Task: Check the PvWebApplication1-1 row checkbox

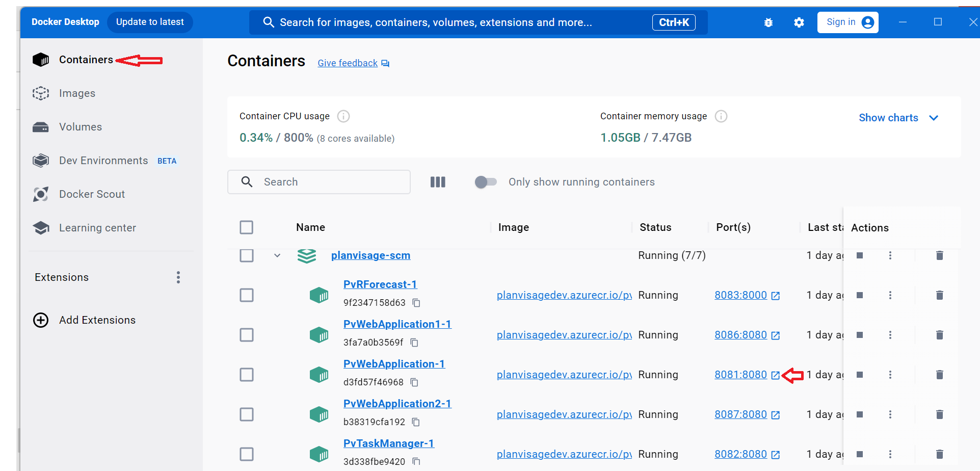Action: (247, 335)
